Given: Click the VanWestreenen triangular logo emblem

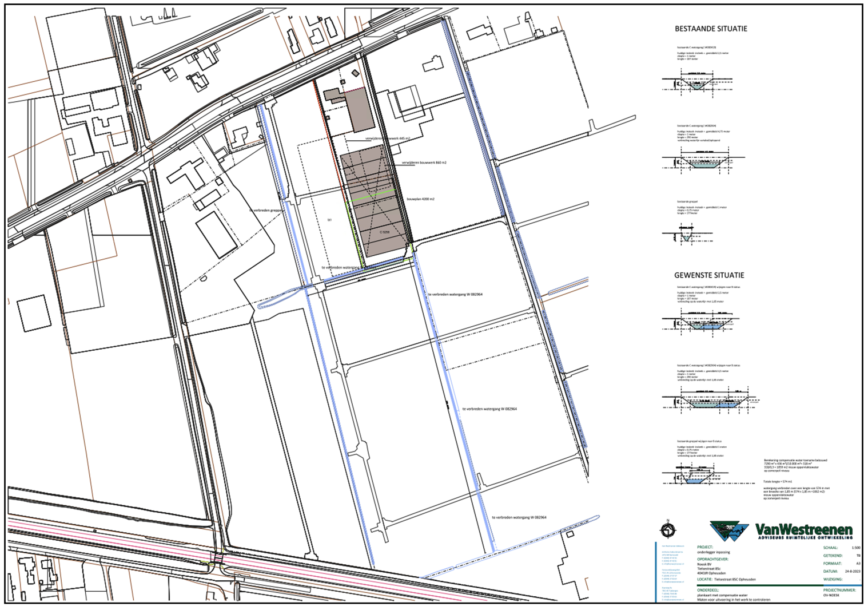Looking at the screenshot, I should click(729, 530).
